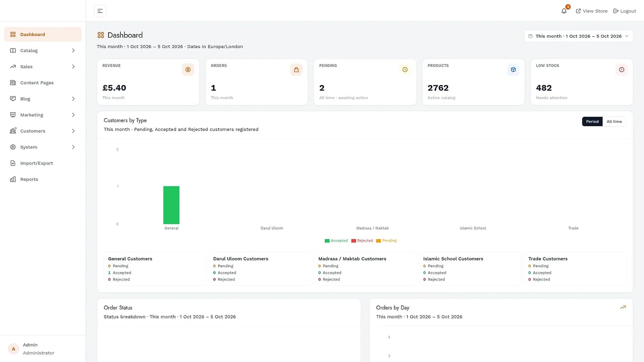Open the Import/Export menu item

[43, 163]
